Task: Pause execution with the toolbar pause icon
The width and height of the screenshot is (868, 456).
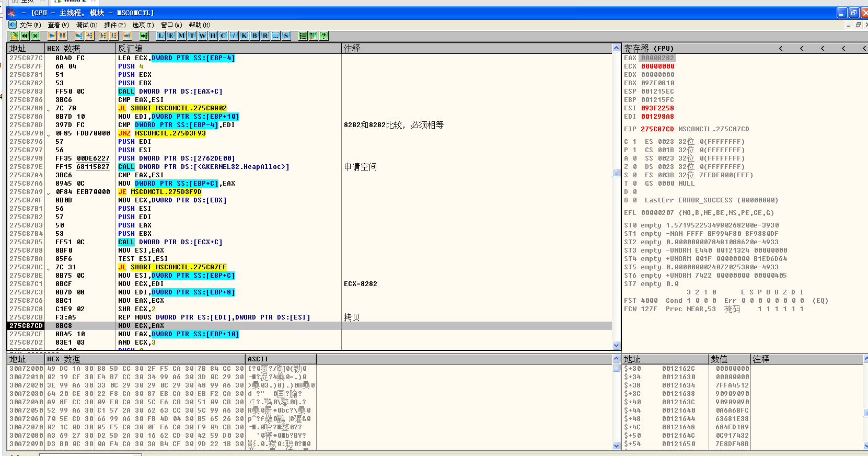Action: coord(62,36)
